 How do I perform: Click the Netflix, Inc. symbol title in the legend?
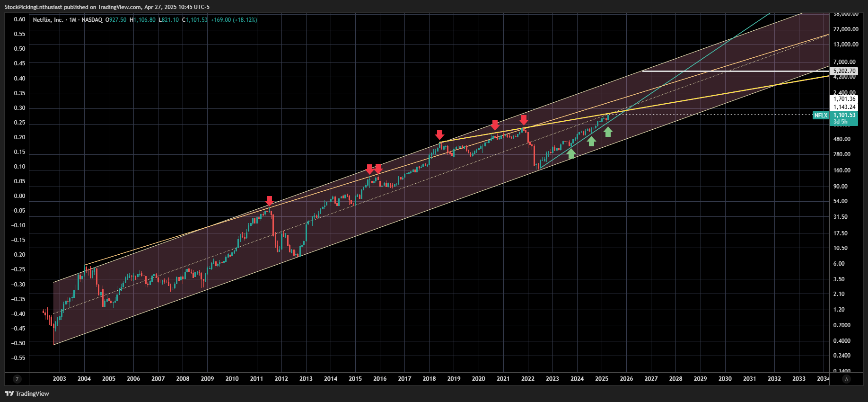tap(48, 20)
